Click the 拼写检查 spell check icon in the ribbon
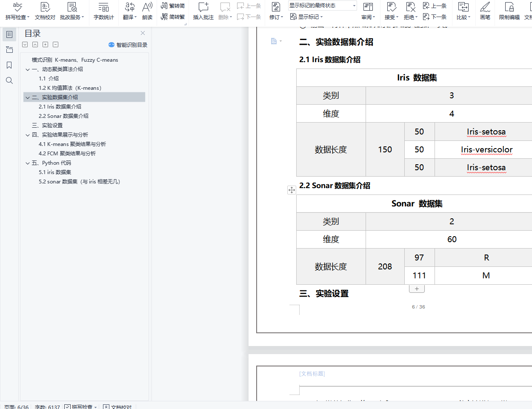The image size is (532, 409). click(17, 7)
